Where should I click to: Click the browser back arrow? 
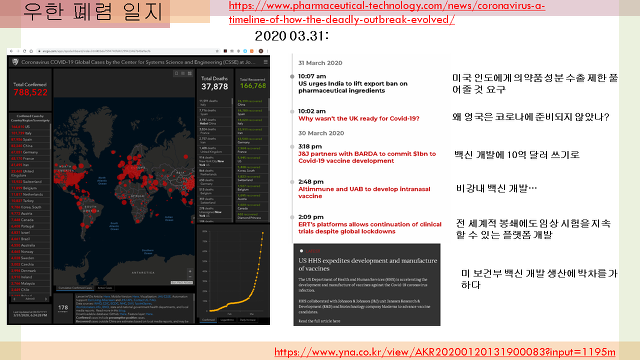11,51
